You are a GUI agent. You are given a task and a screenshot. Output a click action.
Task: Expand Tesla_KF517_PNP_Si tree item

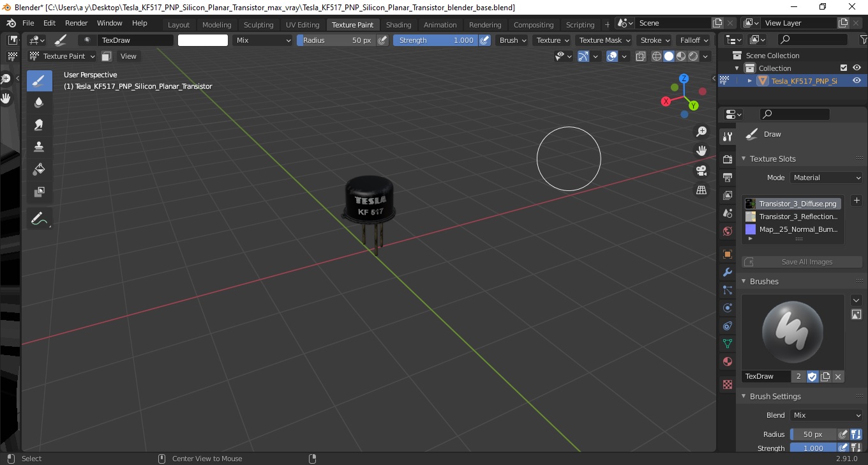point(750,80)
